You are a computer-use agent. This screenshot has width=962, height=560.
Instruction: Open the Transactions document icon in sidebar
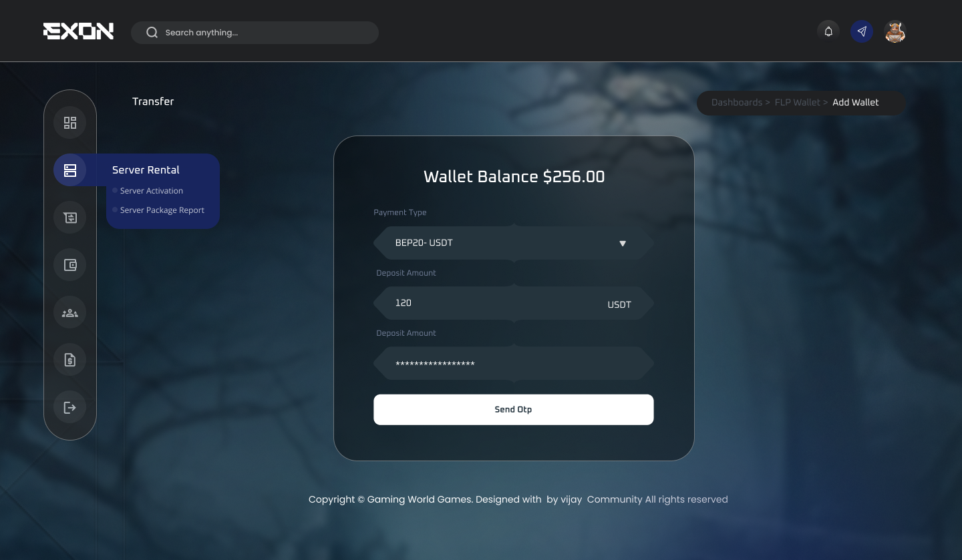(69, 359)
